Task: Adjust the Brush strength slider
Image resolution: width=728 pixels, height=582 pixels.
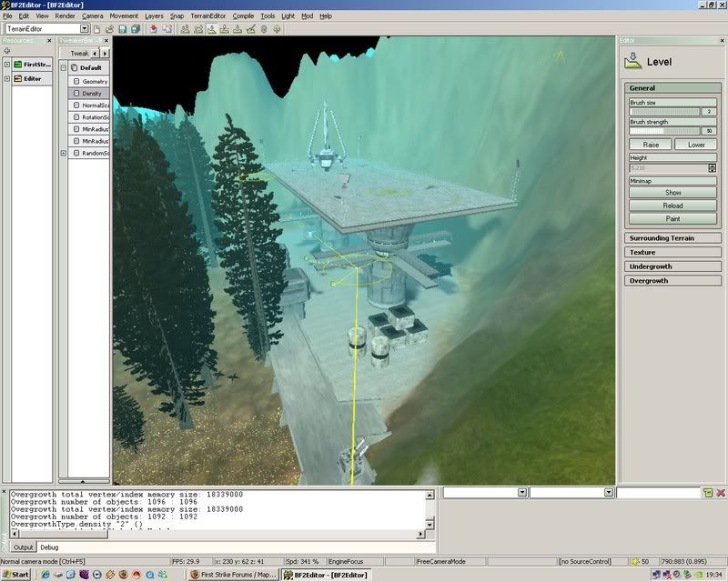Action: [664, 131]
